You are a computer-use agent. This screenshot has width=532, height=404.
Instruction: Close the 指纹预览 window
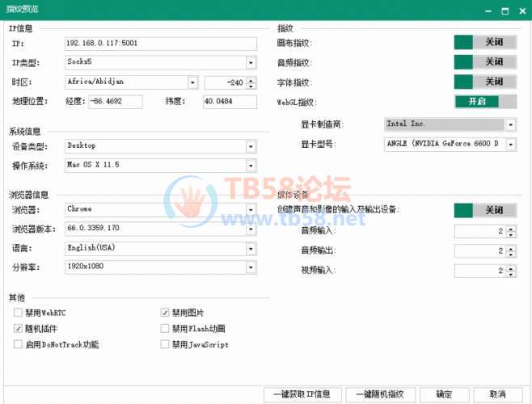click(x=522, y=11)
